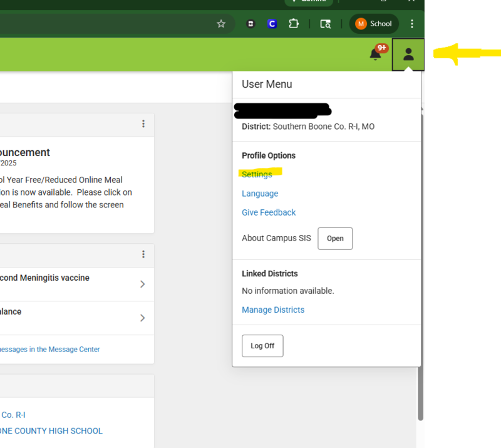Click the blue C extension icon
The image size is (501, 448).
(x=272, y=24)
